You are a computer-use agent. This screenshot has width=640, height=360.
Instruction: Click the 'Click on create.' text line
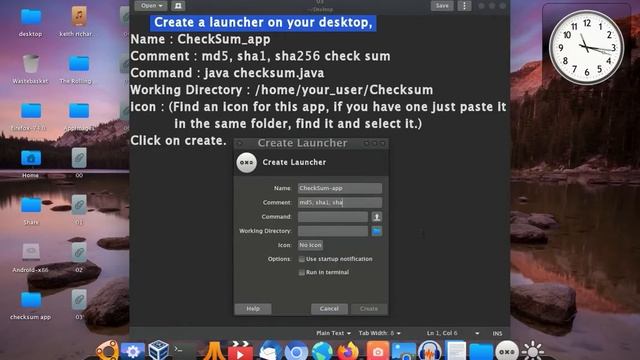coord(178,140)
